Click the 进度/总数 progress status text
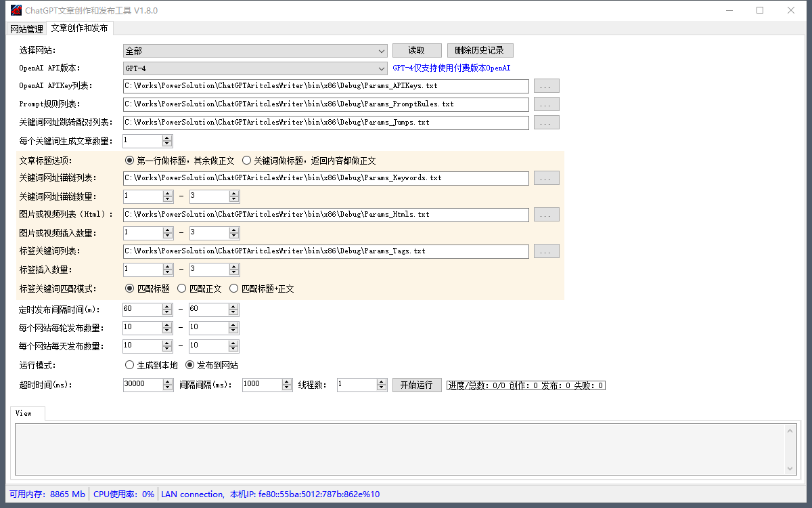The image size is (812, 508). tap(526, 385)
